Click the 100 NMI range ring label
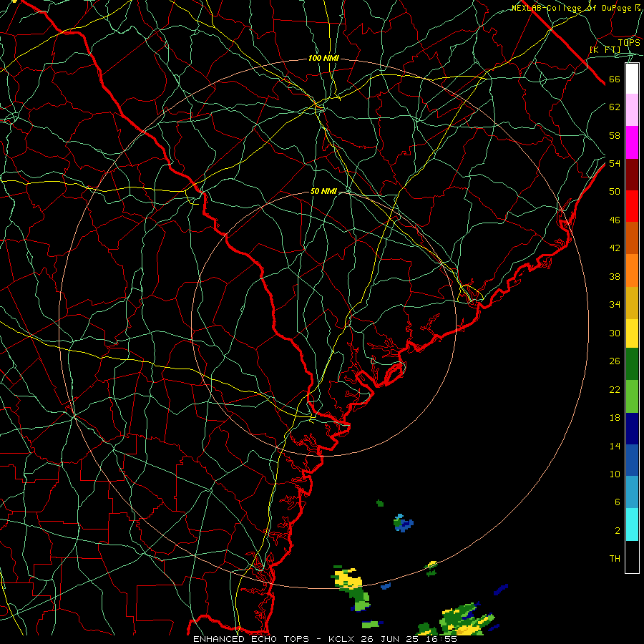Screen dimensions: 644x644 click(x=323, y=59)
